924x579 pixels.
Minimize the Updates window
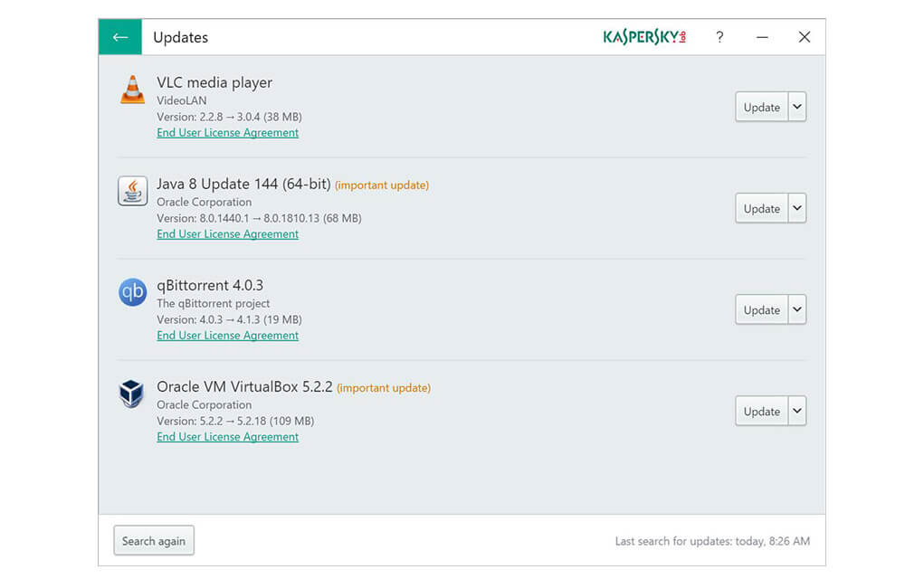(x=762, y=37)
